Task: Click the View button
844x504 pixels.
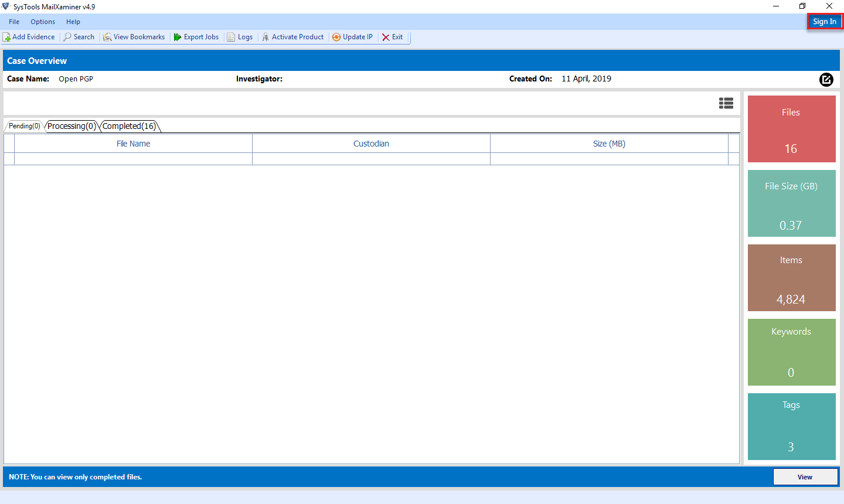Action: pos(805,477)
